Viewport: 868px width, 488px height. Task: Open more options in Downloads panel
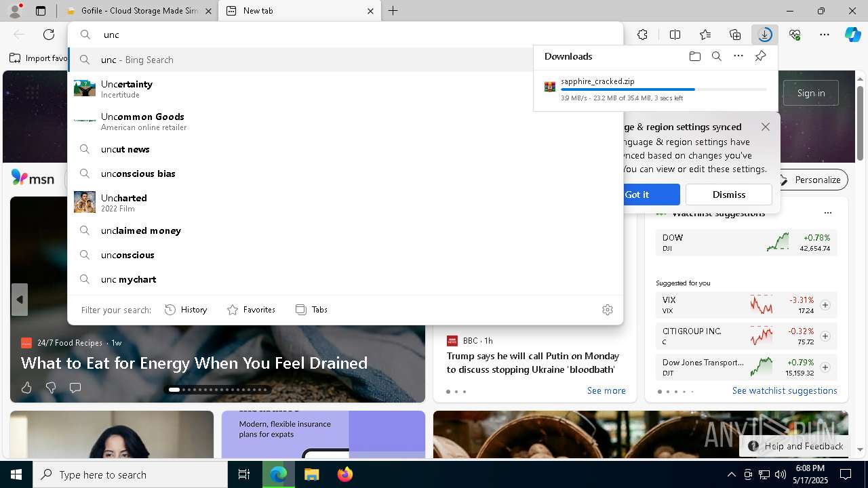click(x=738, y=56)
